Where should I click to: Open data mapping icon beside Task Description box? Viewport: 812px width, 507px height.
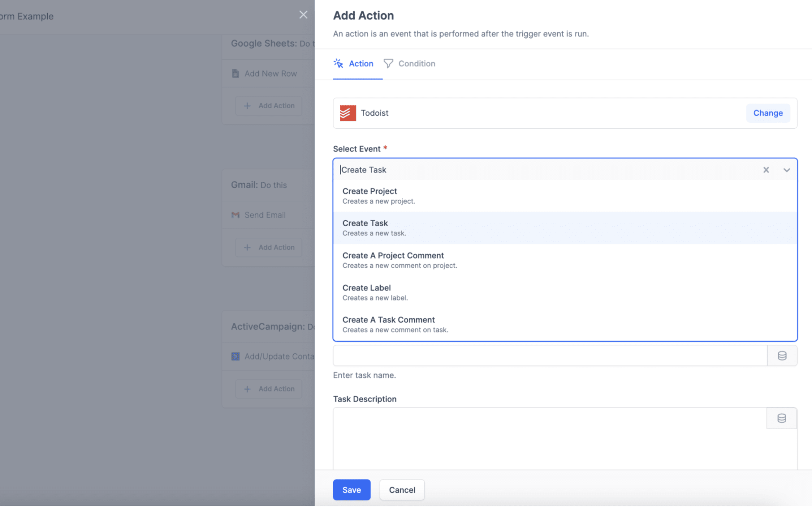(x=781, y=418)
